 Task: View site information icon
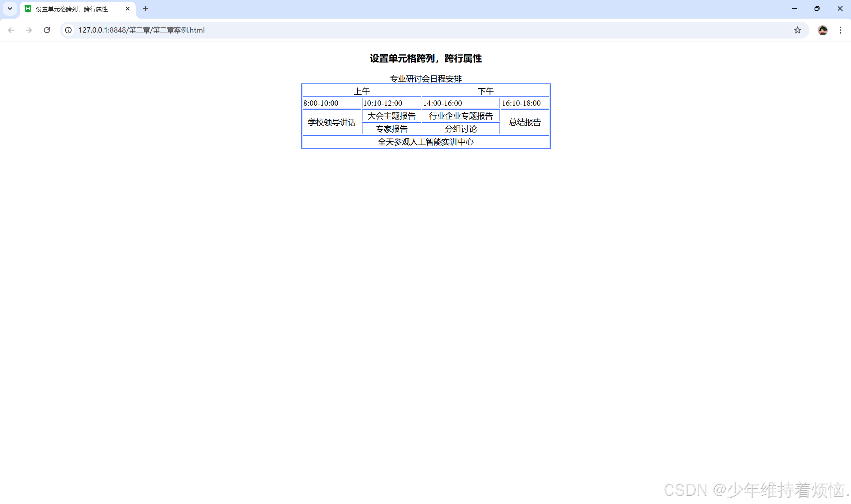(68, 30)
